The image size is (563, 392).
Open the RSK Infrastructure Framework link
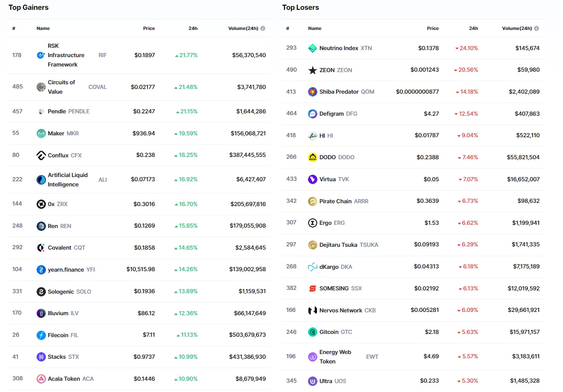point(66,55)
